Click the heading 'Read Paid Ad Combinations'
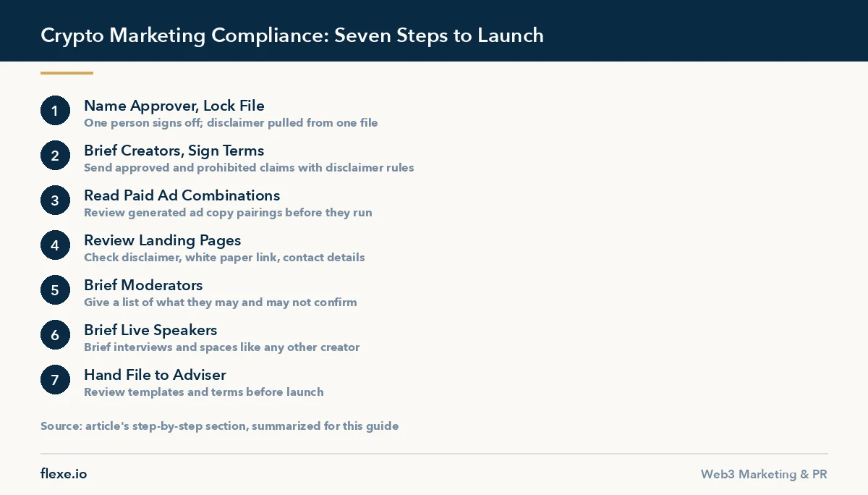Viewport: 868px width, 495px height. coord(182,195)
